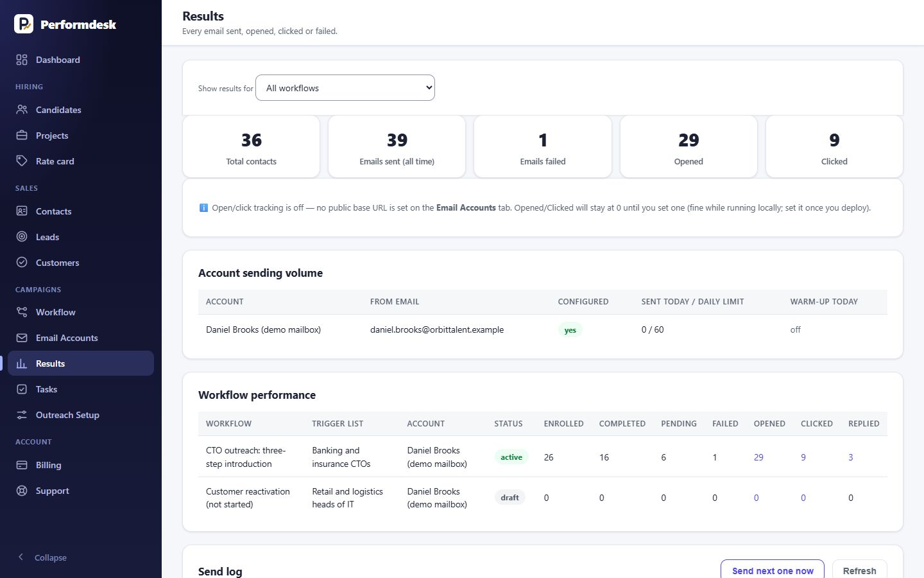The image size is (924, 578).
Task: Go to the Dashboard menu item
Action: [x=81, y=60]
